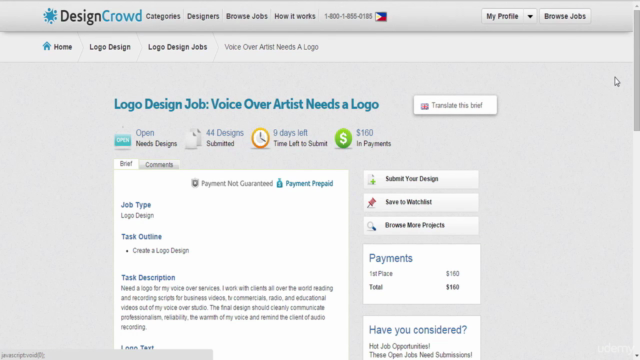The image size is (640, 360).
Task: Click the 44 Designs link
Action: tap(224, 133)
